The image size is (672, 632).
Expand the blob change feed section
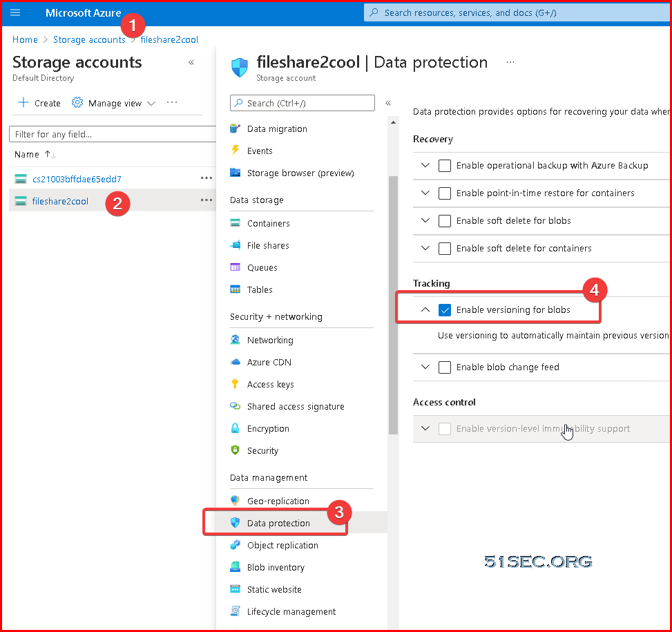[x=425, y=367]
